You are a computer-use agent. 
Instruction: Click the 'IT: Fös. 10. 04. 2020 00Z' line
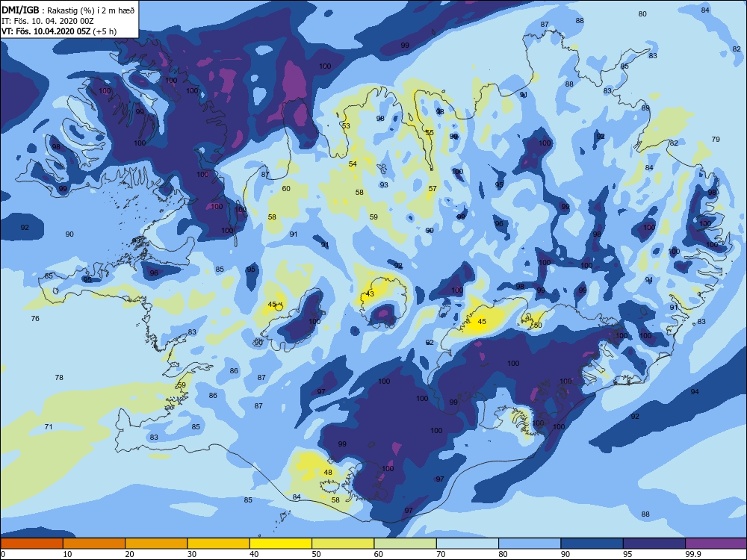48,21
